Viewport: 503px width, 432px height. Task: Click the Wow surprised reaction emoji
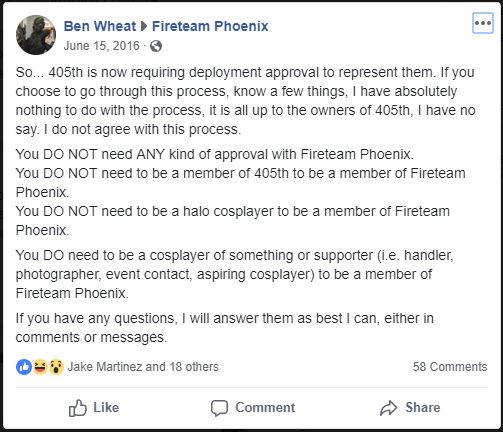[56, 367]
